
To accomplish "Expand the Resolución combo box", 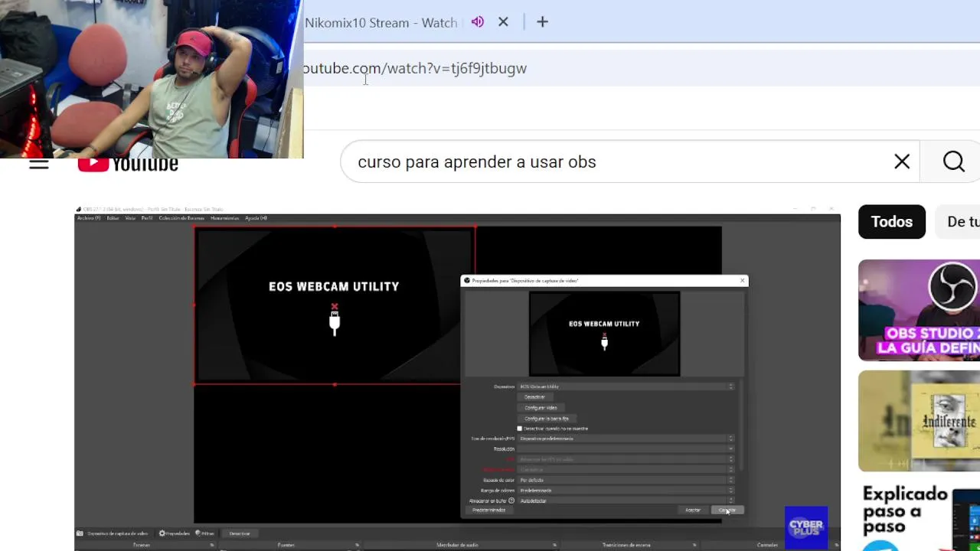I will coord(626,449).
